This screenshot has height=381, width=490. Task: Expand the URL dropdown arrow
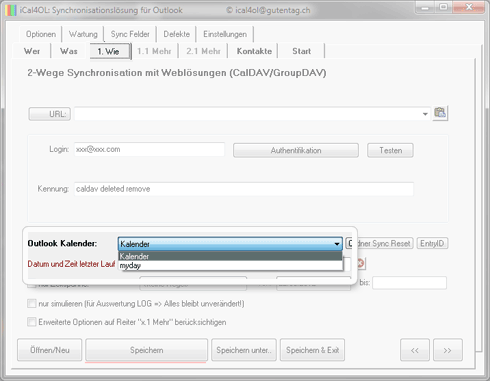[425, 114]
